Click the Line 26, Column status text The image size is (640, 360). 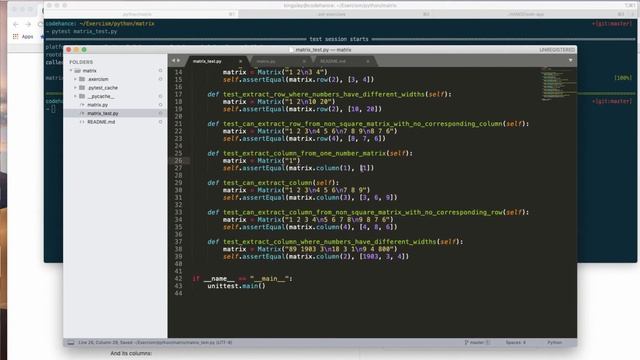[x=155, y=343]
